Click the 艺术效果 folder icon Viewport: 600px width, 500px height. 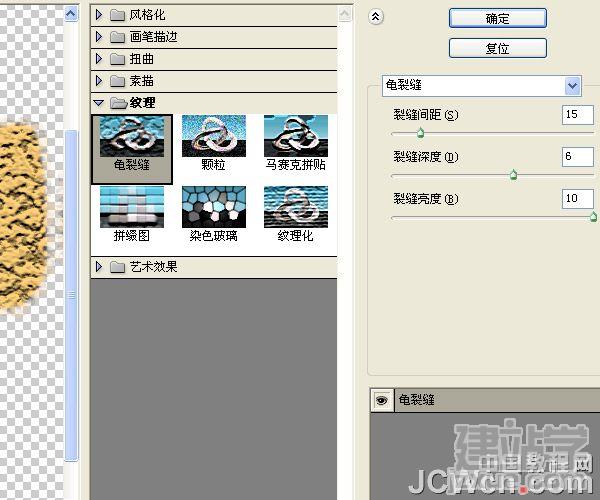pyautogui.click(x=117, y=267)
